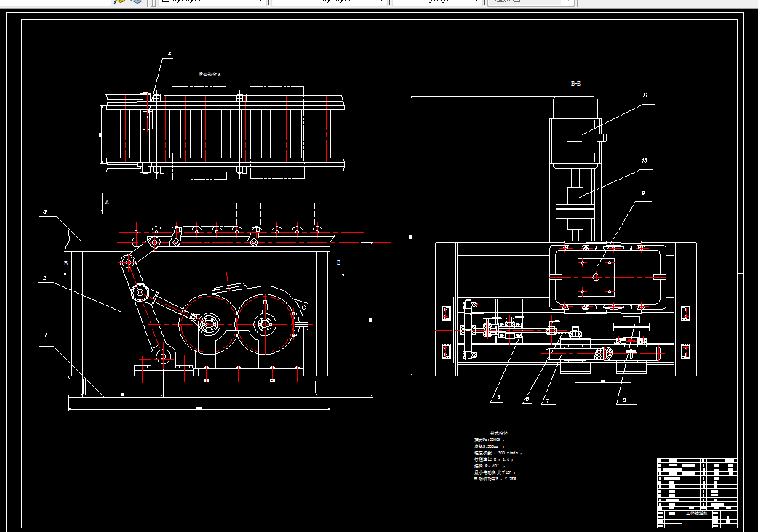The width and height of the screenshot is (758, 532).
Task: Select the spec line containing 2000N
Action: tap(490, 440)
